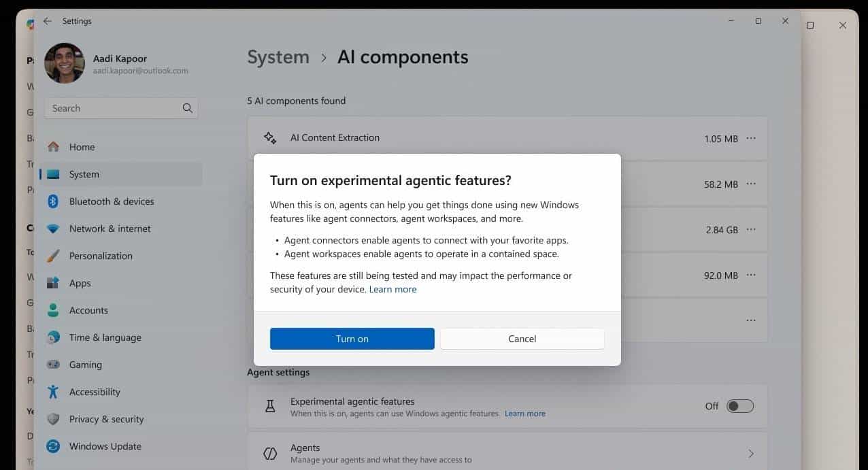Viewport: 868px width, 470px height.
Task: Select Home in the sidebar navigation
Action: [x=82, y=147]
